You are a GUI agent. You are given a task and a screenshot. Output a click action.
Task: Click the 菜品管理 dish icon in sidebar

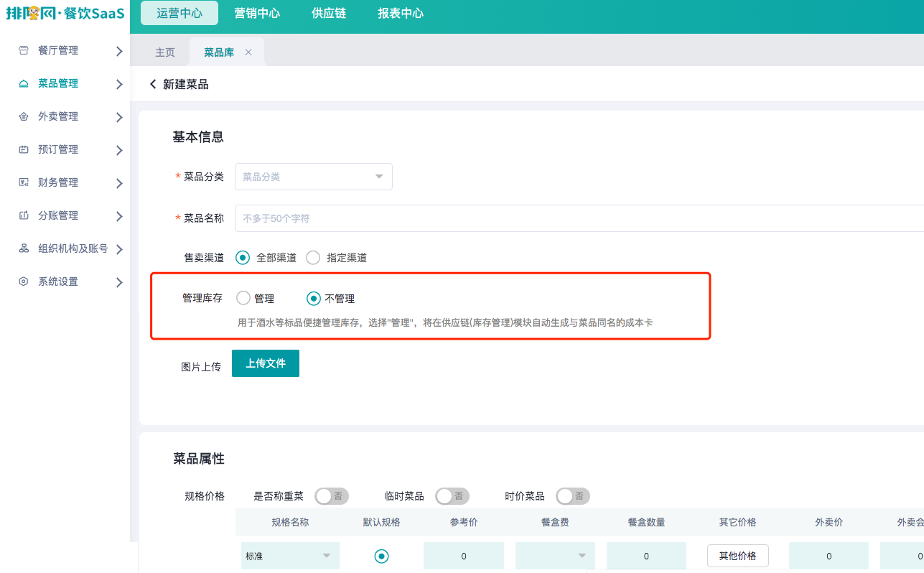click(x=24, y=83)
